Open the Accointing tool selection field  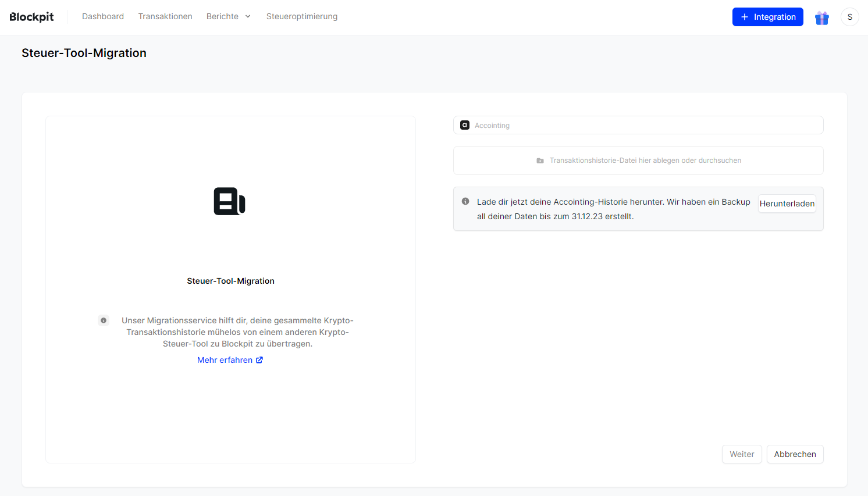638,125
